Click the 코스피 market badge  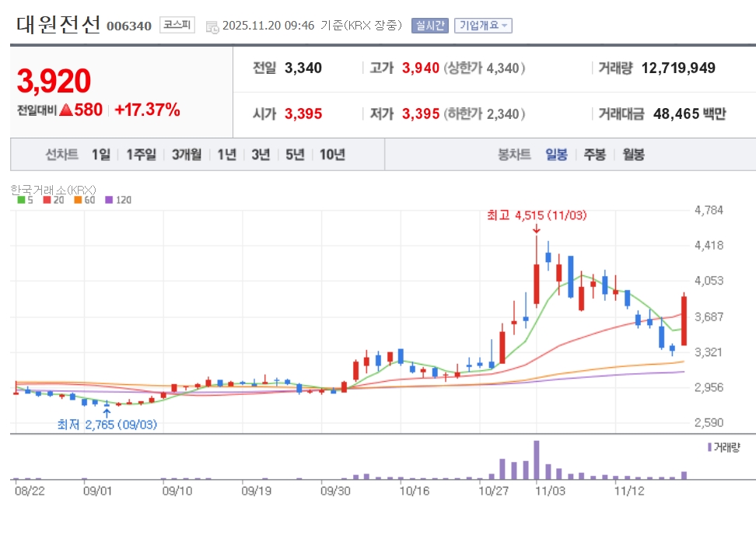click(178, 25)
